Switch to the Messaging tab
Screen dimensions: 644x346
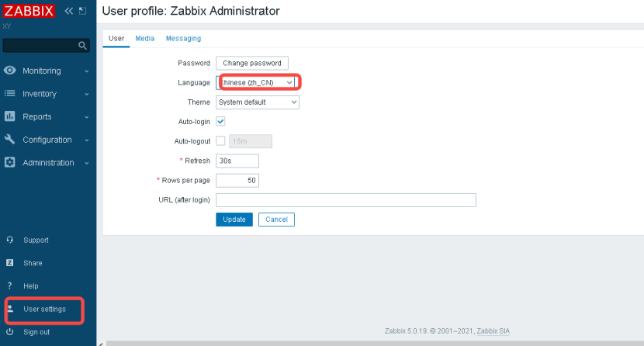click(184, 38)
